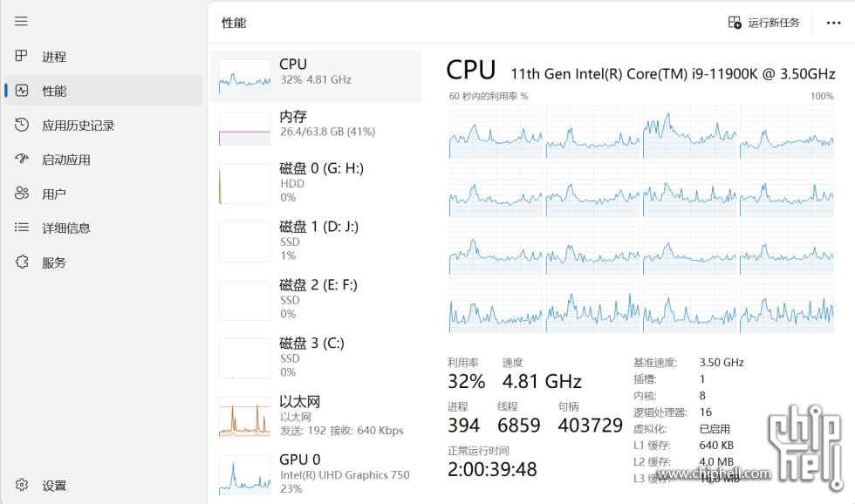Click the 4.0 MB L2 cache value

point(716,461)
